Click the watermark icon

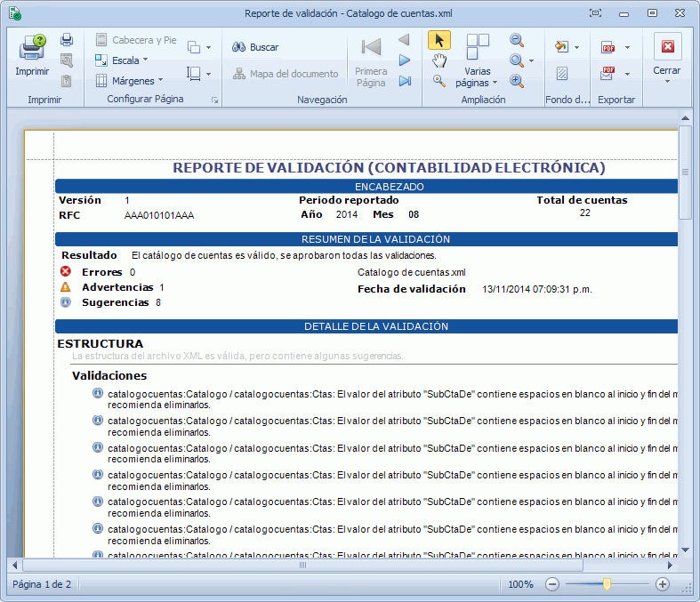[562, 74]
